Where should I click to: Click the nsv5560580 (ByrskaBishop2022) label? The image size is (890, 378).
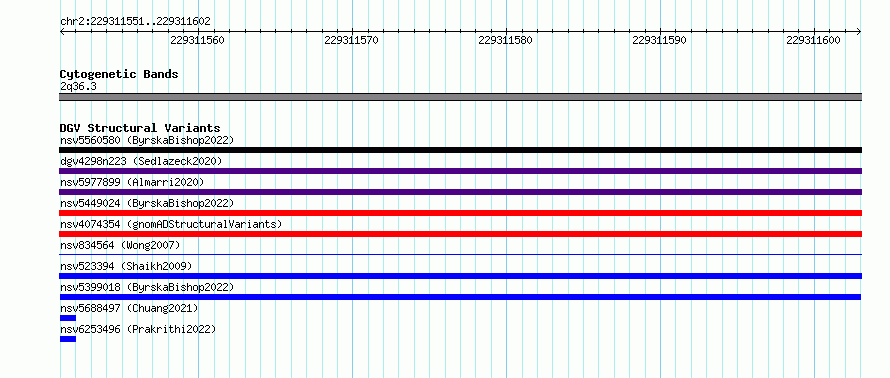[x=147, y=140]
